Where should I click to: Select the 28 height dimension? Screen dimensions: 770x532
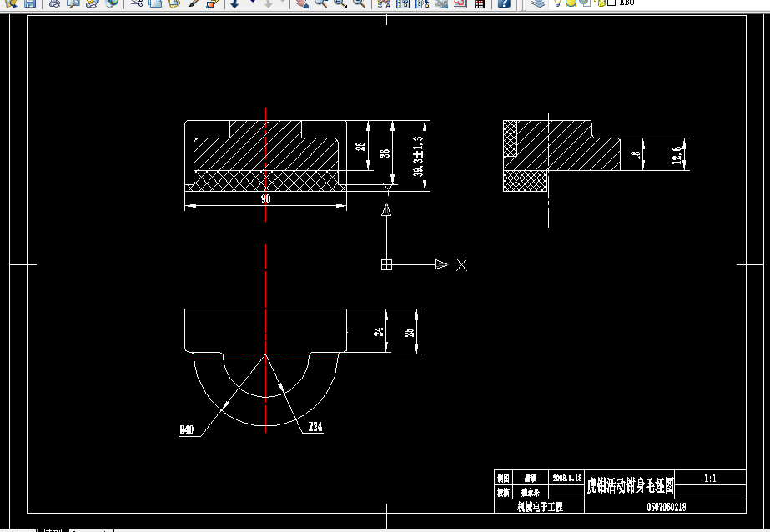point(360,146)
